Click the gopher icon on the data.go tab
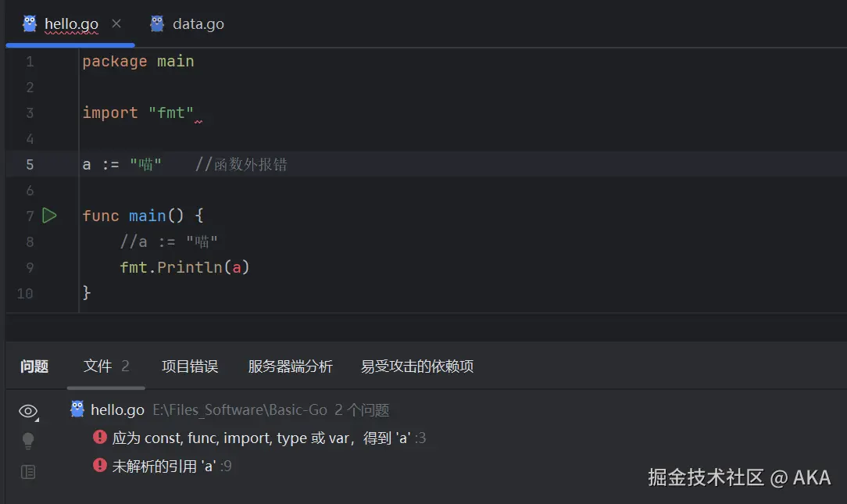Viewport: 847px width, 504px height. (x=157, y=23)
